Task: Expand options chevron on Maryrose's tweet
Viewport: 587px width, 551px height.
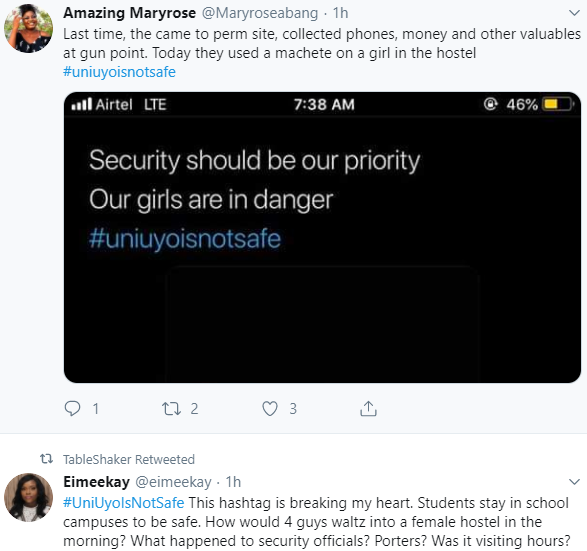Action: pyautogui.click(x=574, y=13)
